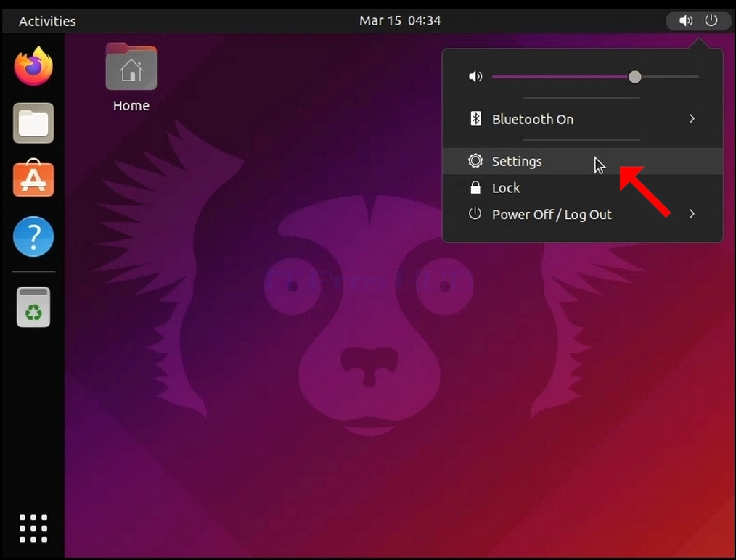Open the Files app in dock
736x560 pixels.
point(33,123)
